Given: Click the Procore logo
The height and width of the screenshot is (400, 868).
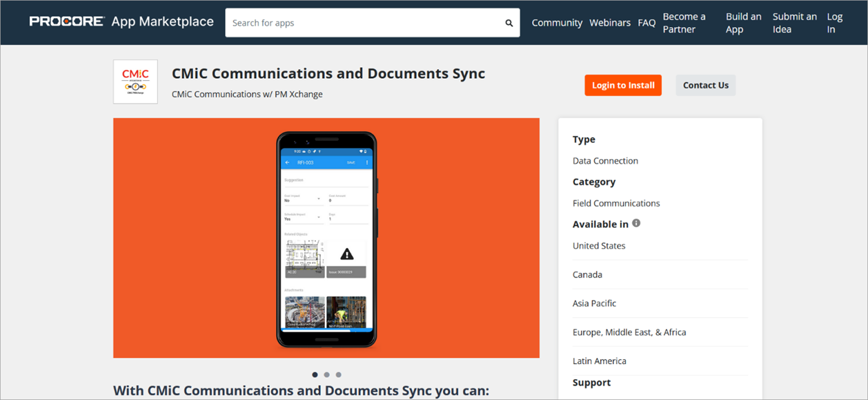Looking at the screenshot, I should 67,22.
